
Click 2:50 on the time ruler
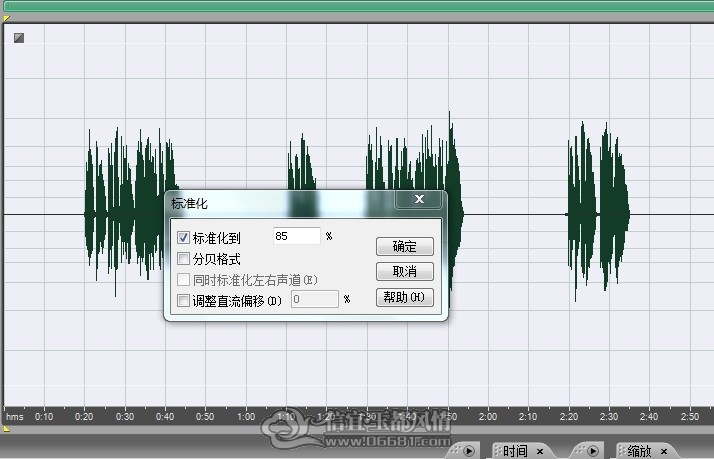(x=690, y=417)
